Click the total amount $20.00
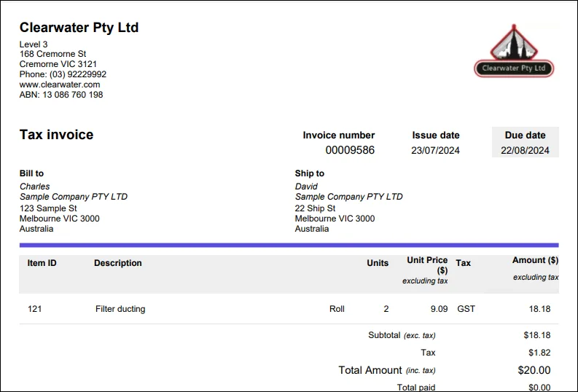 click(x=534, y=370)
